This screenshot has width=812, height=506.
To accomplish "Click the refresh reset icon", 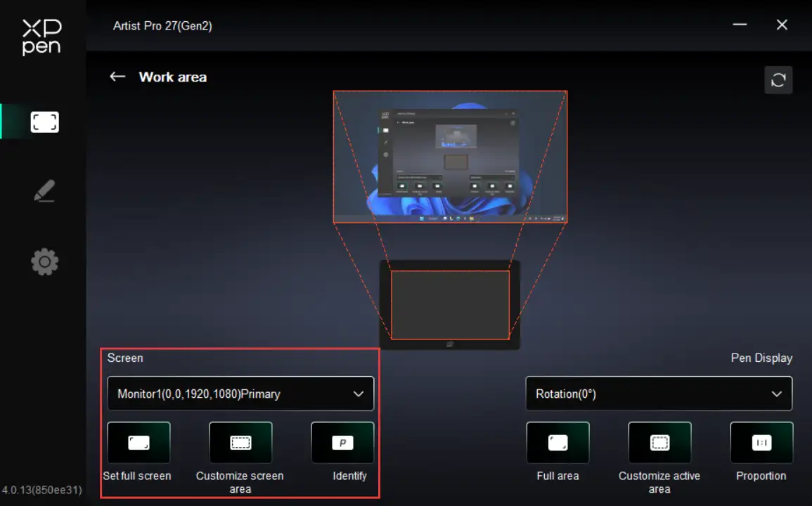I will [x=778, y=80].
